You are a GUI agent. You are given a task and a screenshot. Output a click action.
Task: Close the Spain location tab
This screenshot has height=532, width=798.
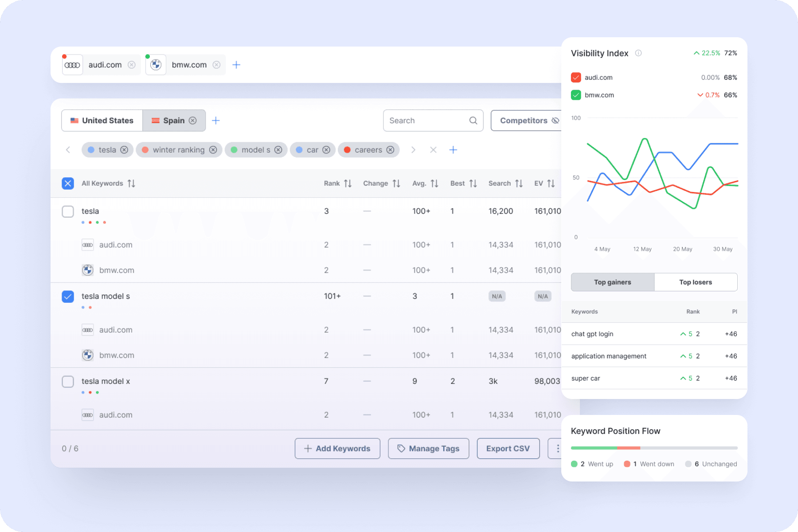193,121
